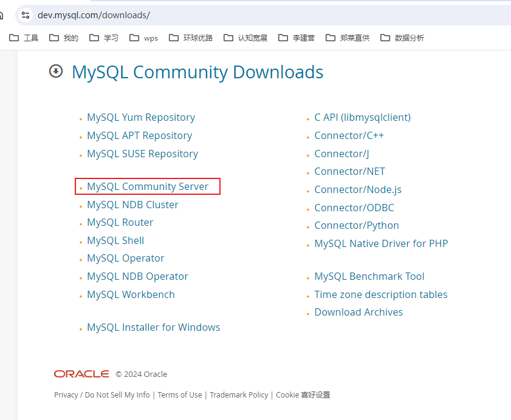Open MySQL NDB Cluster link

pos(132,205)
